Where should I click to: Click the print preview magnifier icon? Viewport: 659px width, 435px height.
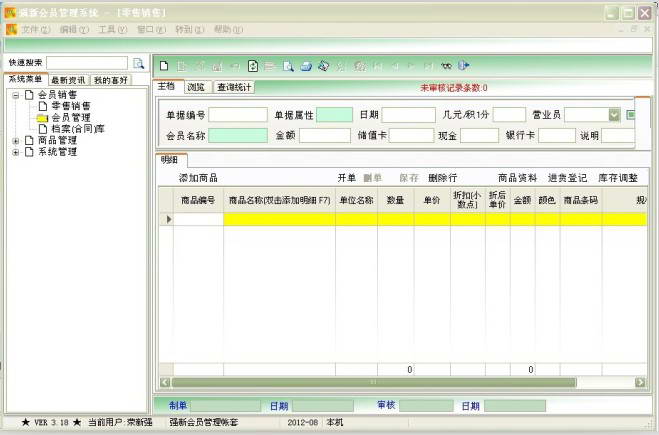pos(288,66)
